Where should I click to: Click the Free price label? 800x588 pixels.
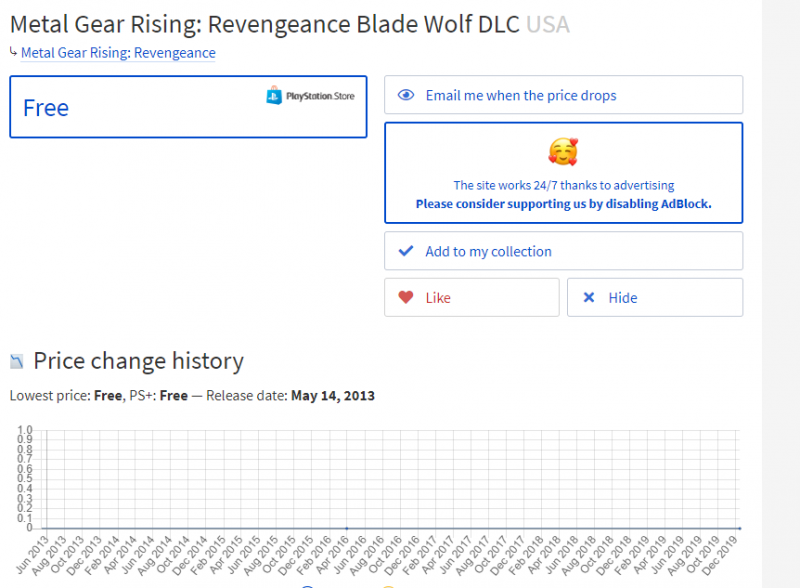46,108
